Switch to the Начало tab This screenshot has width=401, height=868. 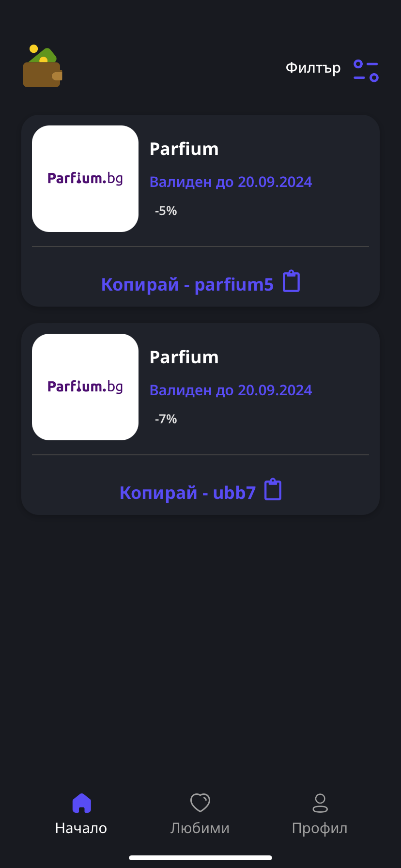pos(81,828)
